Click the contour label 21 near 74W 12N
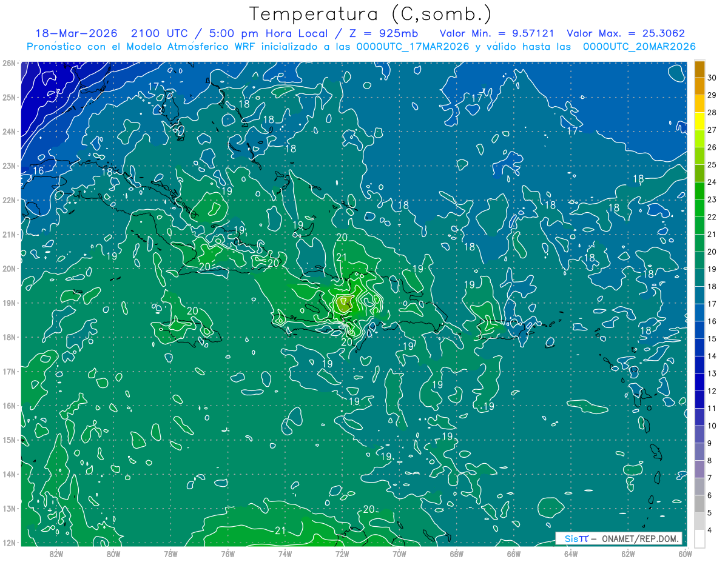728x562 pixels. coord(280,530)
